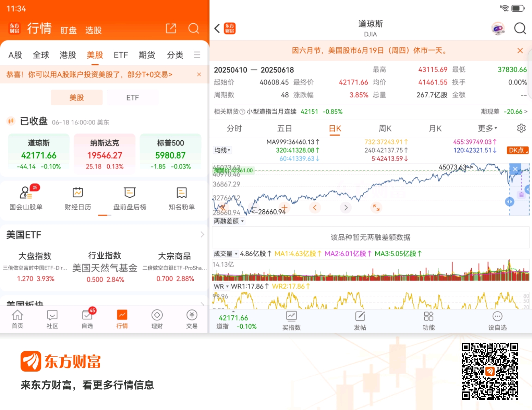Switch to 港股 market tab
532x410 pixels.
[x=68, y=55]
